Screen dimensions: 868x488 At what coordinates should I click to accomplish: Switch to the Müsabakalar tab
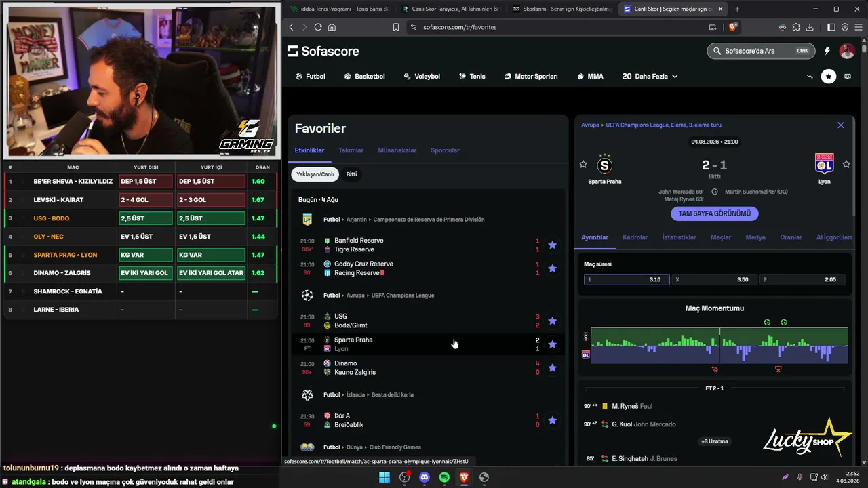[397, 150]
